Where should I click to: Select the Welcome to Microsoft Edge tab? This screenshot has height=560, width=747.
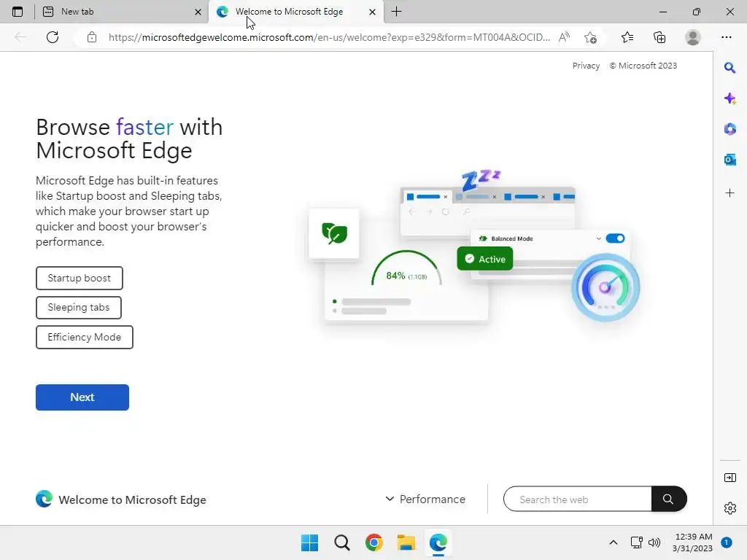pyautogui.click(x=295, y=12)
